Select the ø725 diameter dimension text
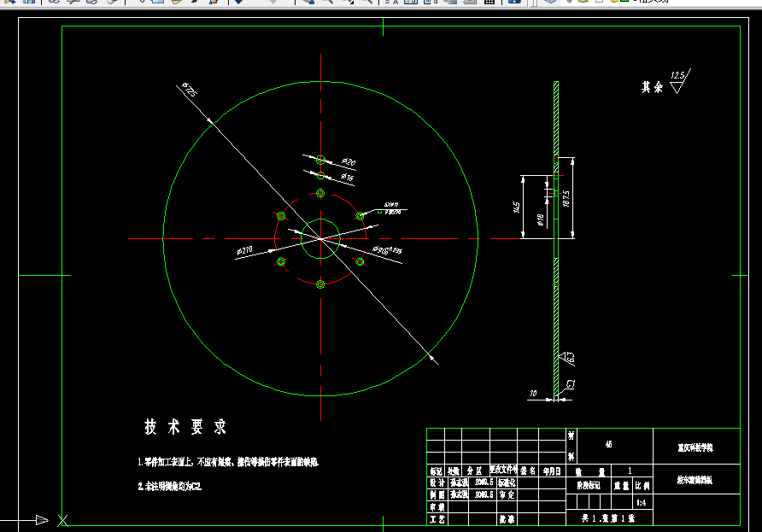This screenshot has width=762, height=532. coord(189,90)
